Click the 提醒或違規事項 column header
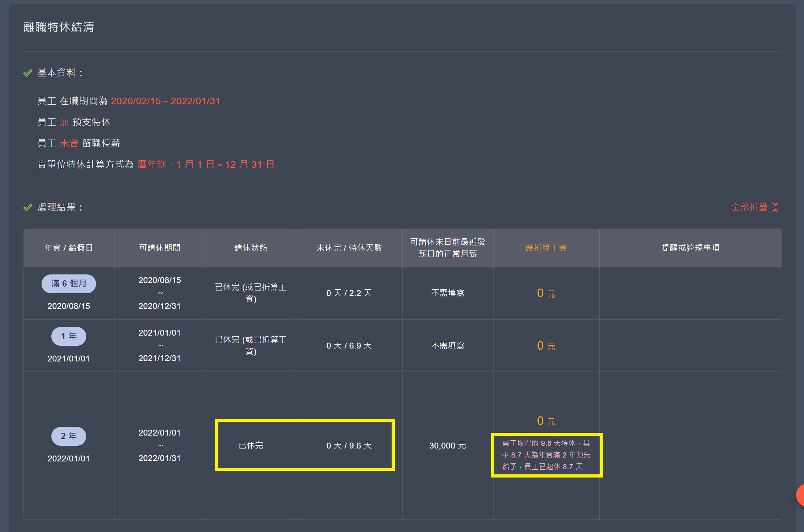The image size is (804, 532). tap(690, 248)
